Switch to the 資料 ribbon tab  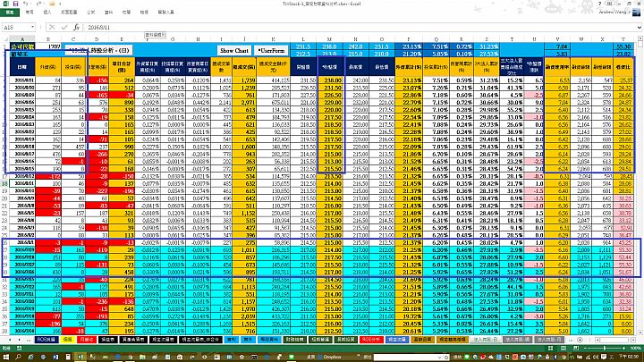[108, 13]
